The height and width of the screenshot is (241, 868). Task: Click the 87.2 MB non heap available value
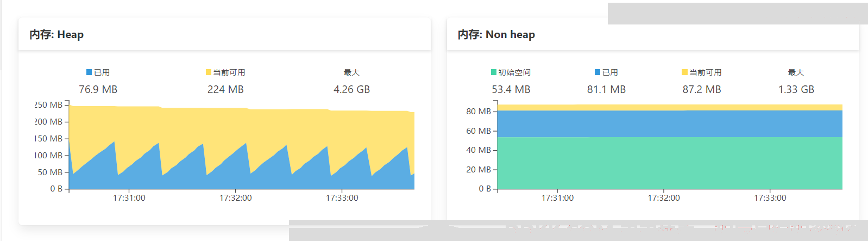point(702,89)
